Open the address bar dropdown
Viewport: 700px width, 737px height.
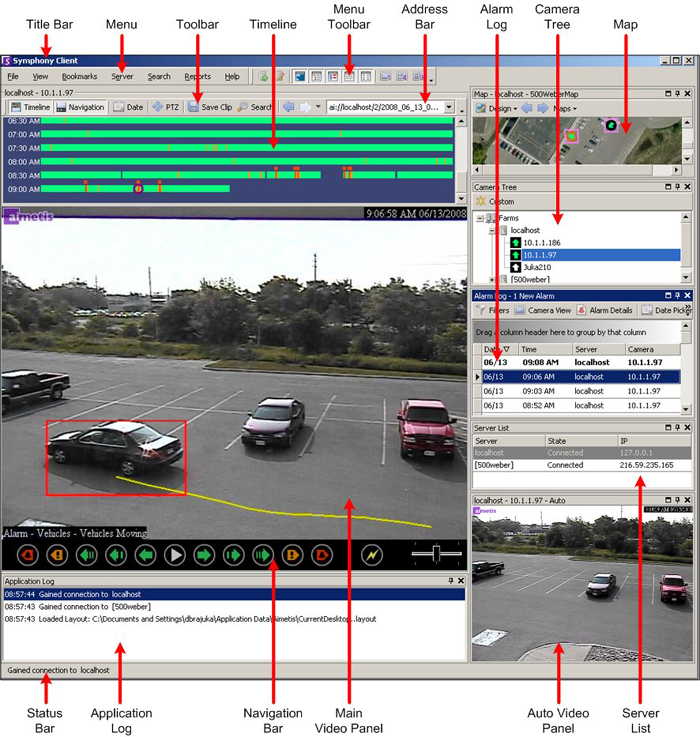pyautogui.click(x=449, y=107)
